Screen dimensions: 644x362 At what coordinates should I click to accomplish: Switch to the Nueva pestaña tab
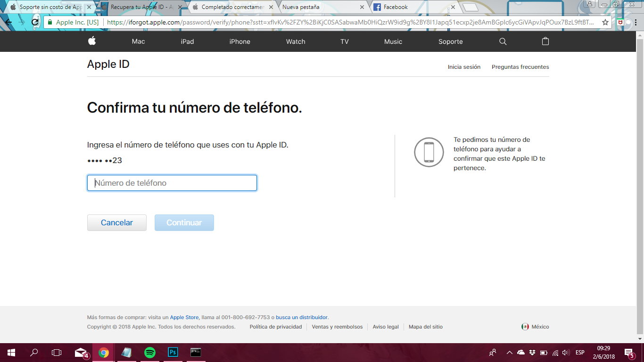(x=321, y=7)
